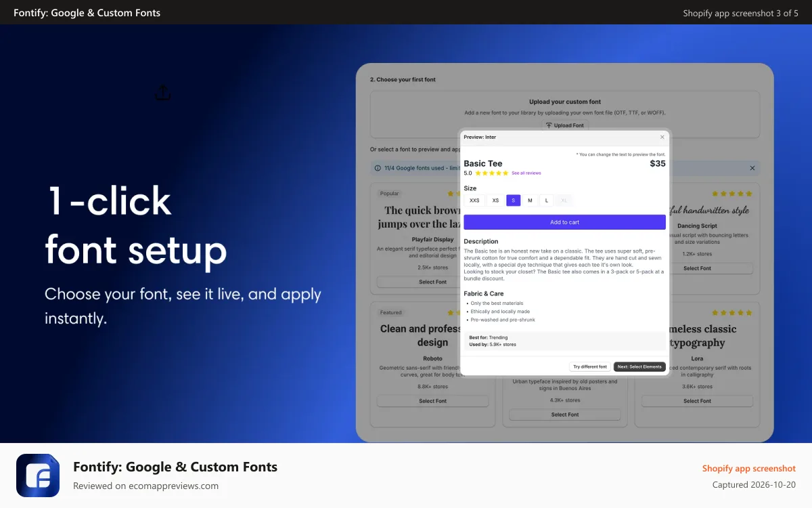Click the greyed-out XL size option

click(x=564, y=200)
